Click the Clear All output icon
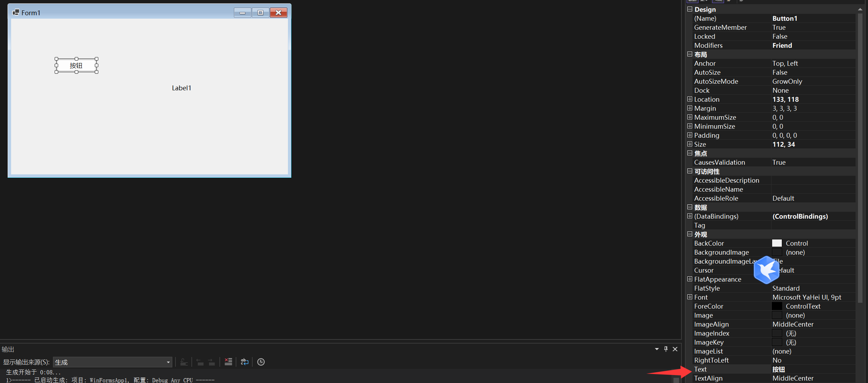 (x=228, y=362)
